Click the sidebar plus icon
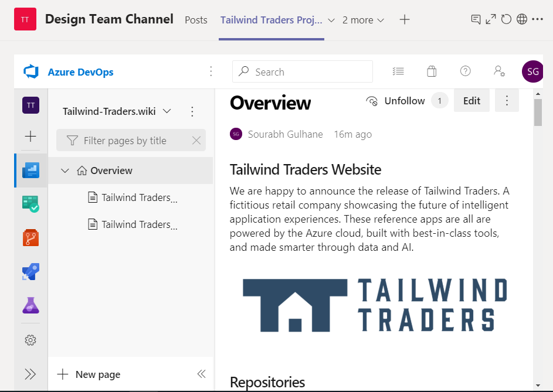553x392 pixels. point(30,136)
